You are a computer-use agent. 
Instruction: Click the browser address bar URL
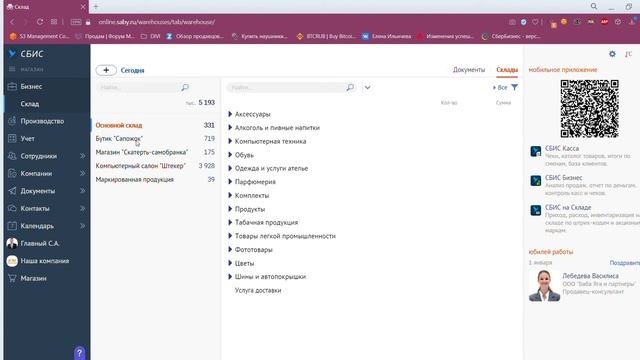(157, 22)
